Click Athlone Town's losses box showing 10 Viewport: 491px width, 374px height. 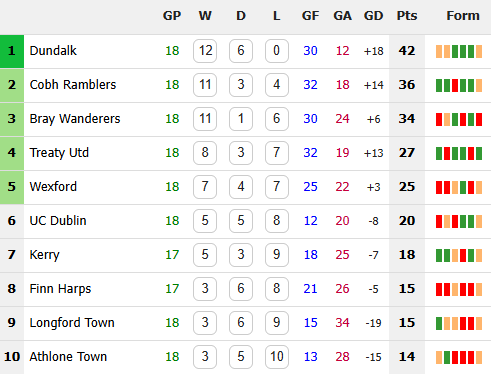click(277, 357)
